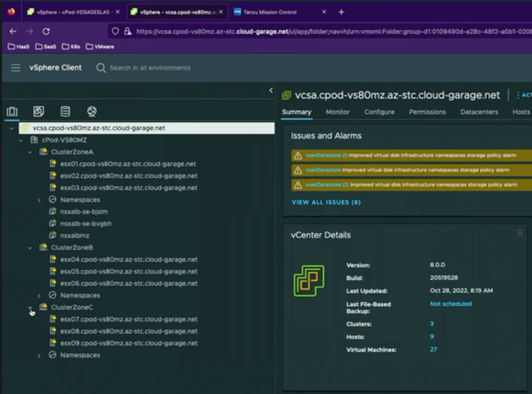
Task: Click the Firefox logo icon
Action: (12, 12)
